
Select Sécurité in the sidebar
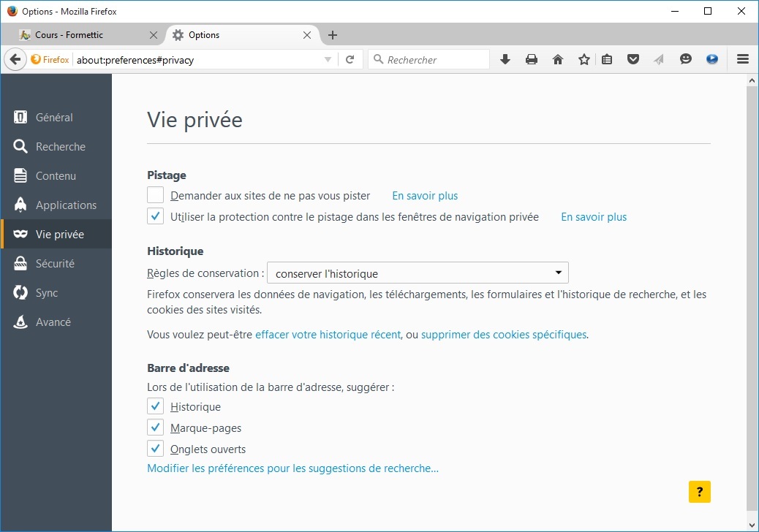[56, 264]
